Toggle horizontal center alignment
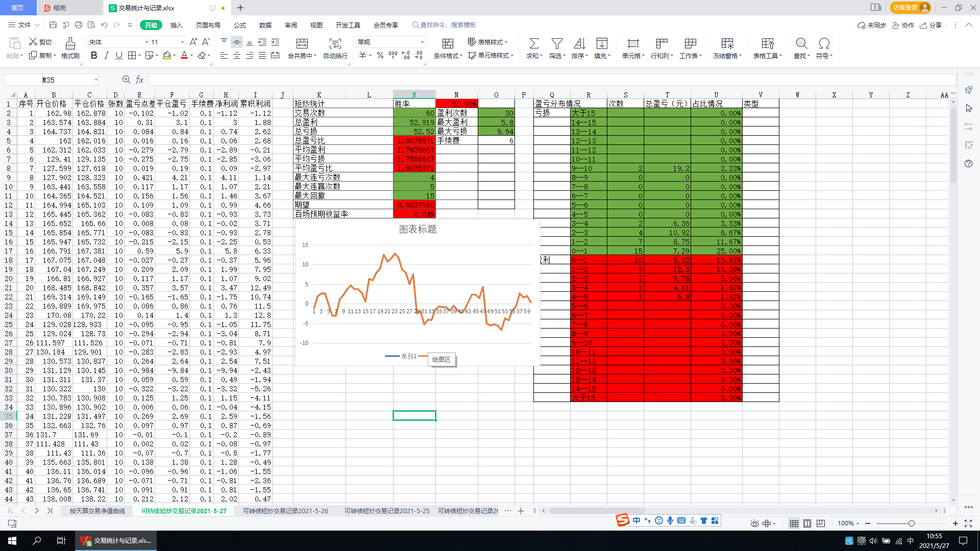 pyautogui.click(x=237, y=55)
